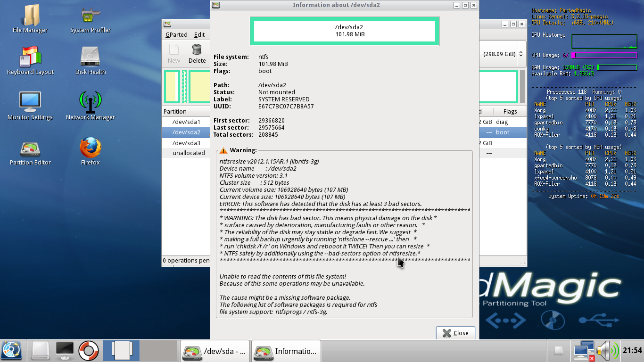The width and height of the screenshot is (644, 362).
Task: Close the partition information dialog with Close
Action: 455,333
